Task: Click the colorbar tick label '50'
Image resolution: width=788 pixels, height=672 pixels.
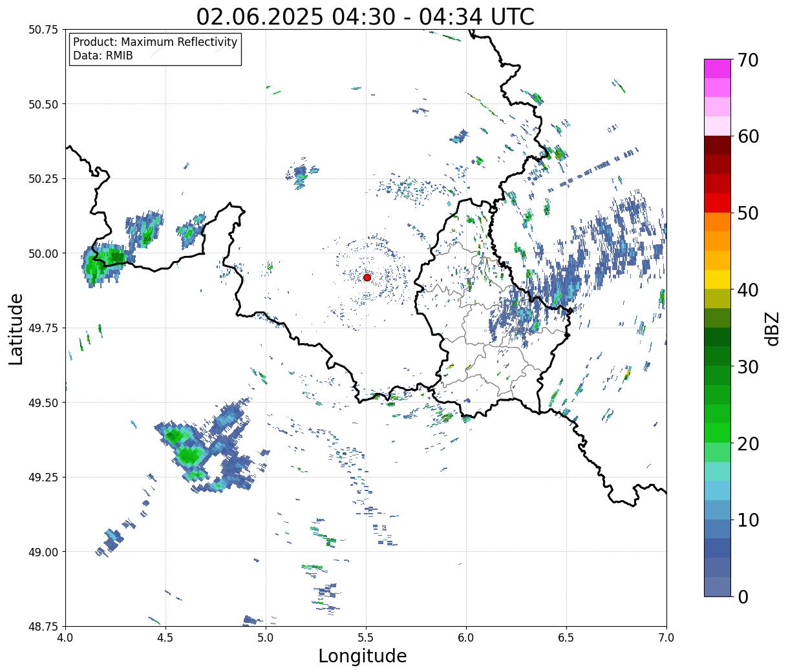Action: (x=747, y=213)
